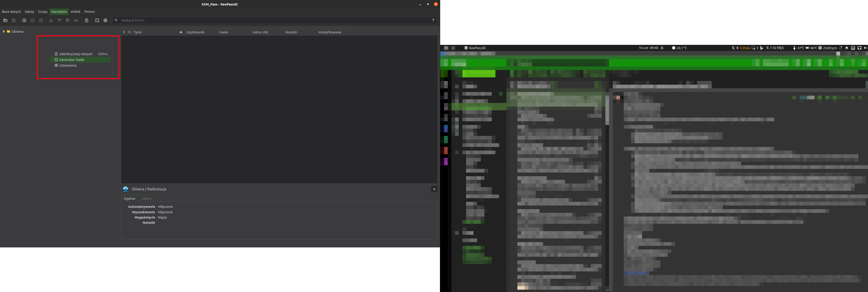Open settings via toolbar gear icon

[x=105, y=21]
